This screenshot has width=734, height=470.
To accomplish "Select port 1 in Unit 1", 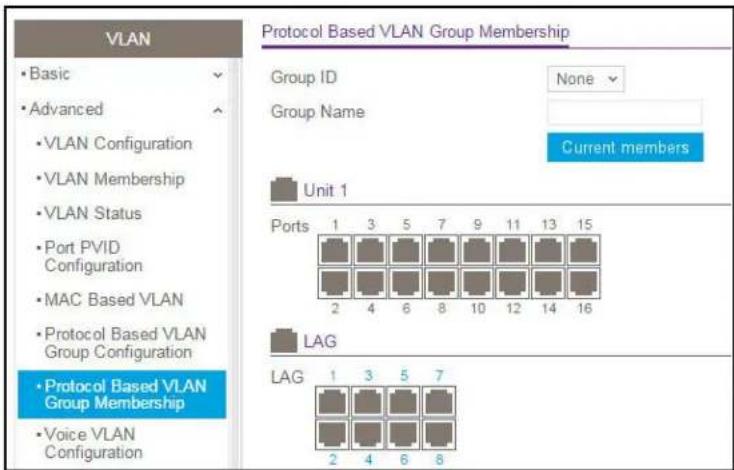I will tap(335, 250).
